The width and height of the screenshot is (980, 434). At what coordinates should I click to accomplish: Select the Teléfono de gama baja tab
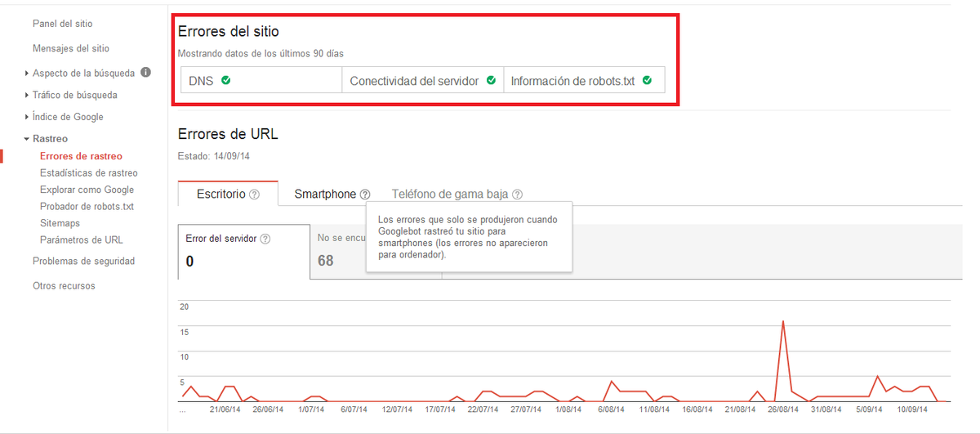point(449,195)
